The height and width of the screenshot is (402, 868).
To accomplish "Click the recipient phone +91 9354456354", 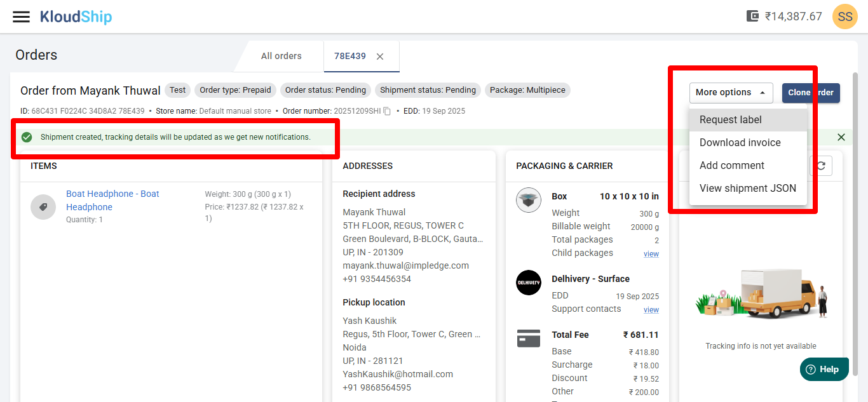I will point(377,279).
